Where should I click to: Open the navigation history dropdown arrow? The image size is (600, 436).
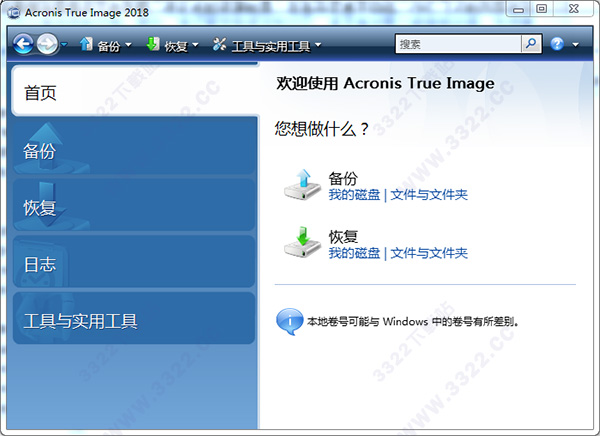64,45
